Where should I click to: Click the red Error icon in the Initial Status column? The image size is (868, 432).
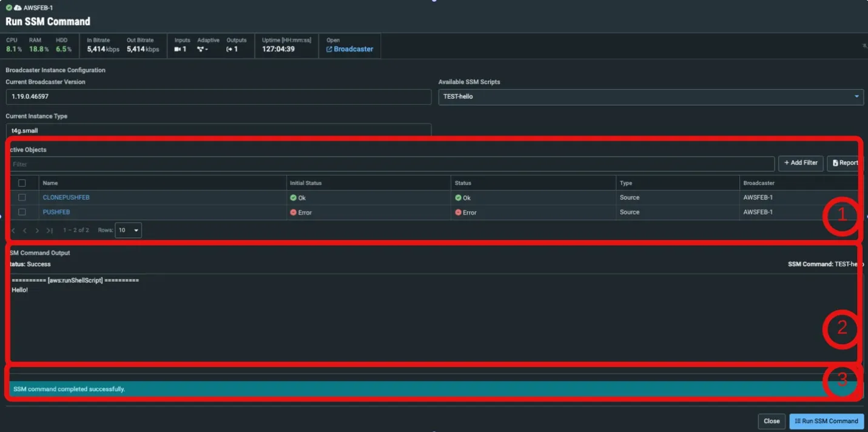point(293,212)
